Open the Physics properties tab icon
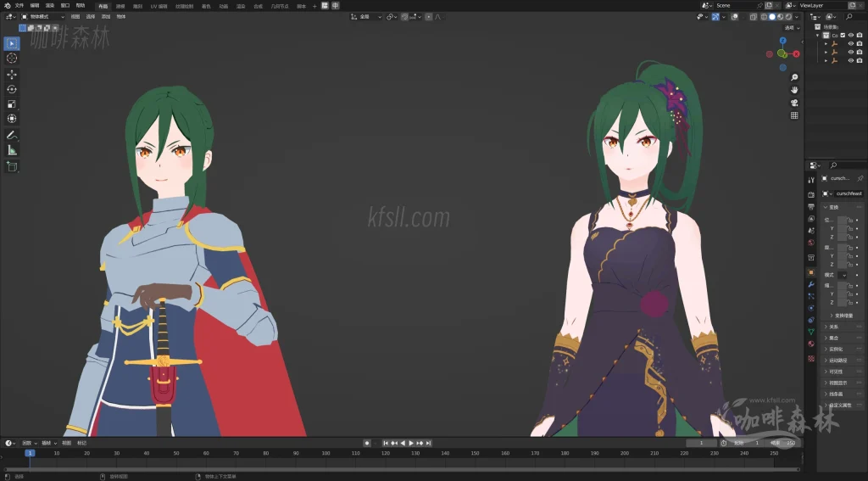 tap(811, 308)
